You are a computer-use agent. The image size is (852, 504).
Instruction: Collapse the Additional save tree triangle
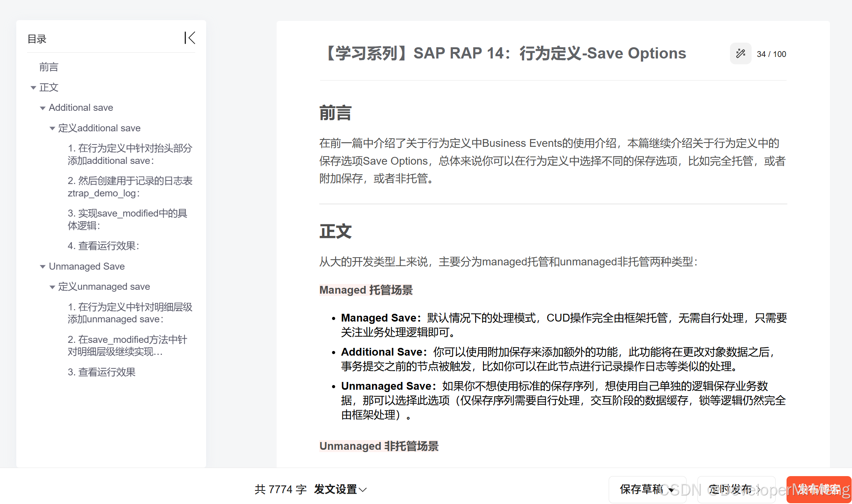pyautogui.click(x=43, y=108)
